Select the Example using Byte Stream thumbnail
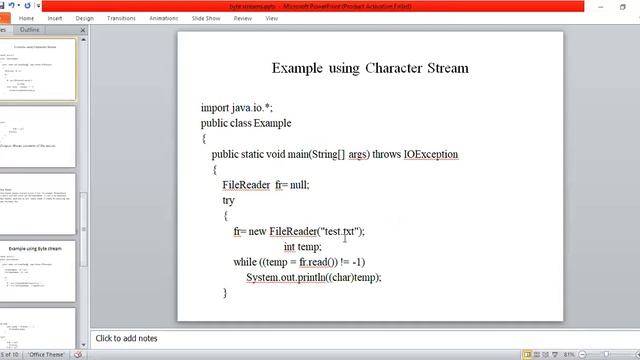This screenshot has width=640, height=360. [37, 271]
